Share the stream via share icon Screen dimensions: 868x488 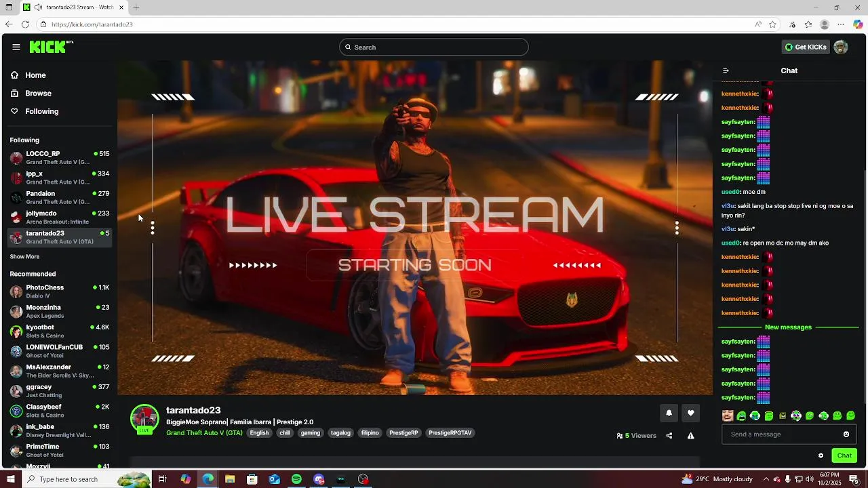669,436
